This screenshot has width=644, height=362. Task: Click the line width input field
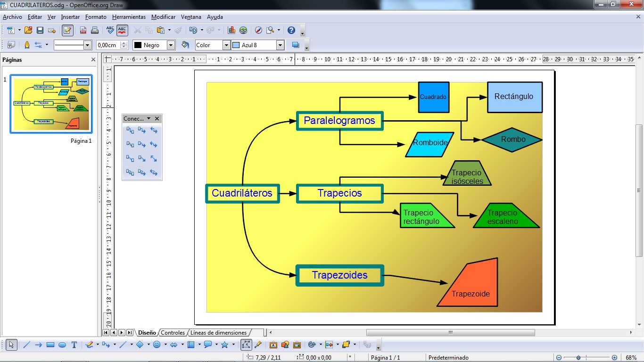click(x=108, y=45)
